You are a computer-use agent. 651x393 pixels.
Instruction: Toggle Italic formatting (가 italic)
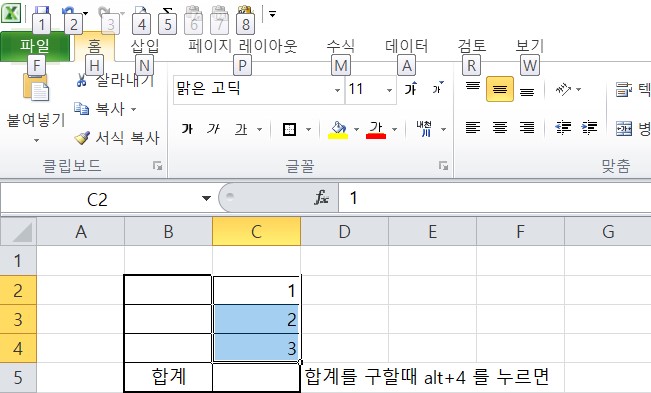coord(213,129)
